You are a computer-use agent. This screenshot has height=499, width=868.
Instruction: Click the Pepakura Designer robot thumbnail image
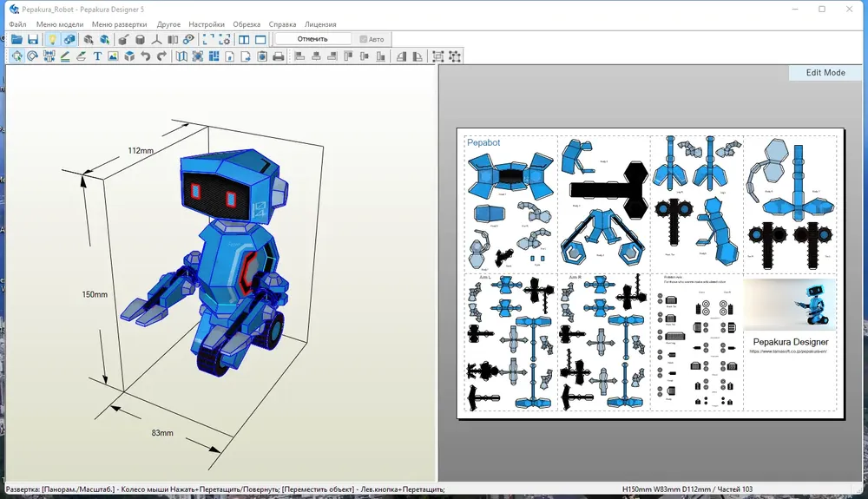pos(790,304)
